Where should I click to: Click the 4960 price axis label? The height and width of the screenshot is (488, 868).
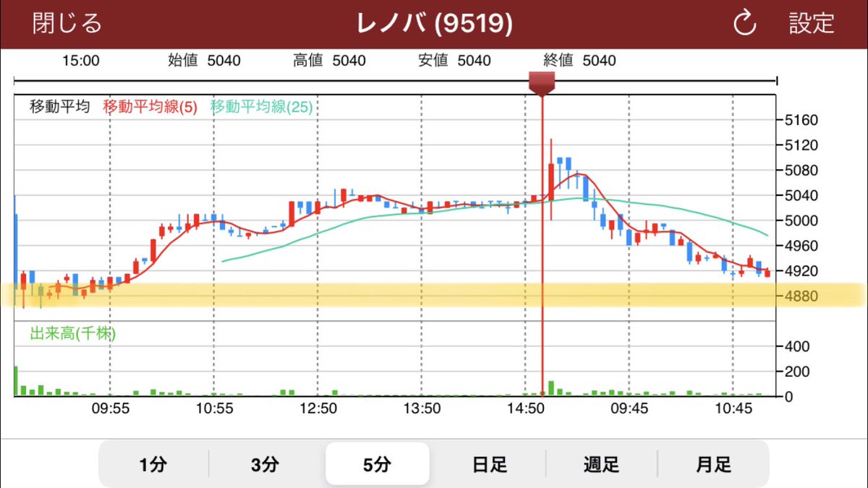(x=801, y=246)
